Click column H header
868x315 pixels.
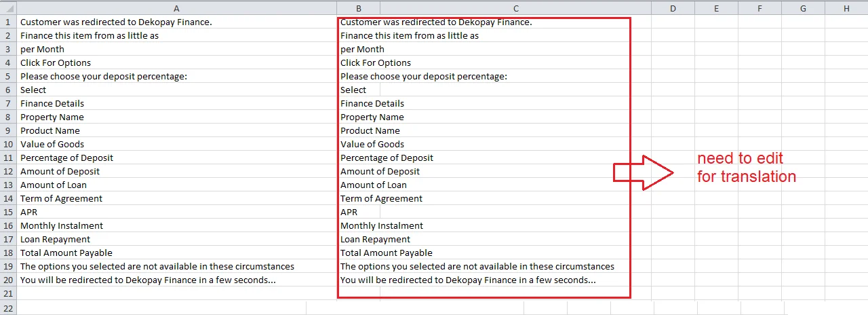(846, 8)
